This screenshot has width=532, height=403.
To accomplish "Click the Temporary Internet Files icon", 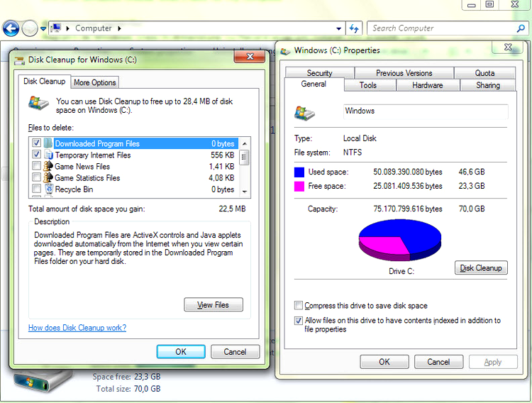I will click(x=48, y=155).
